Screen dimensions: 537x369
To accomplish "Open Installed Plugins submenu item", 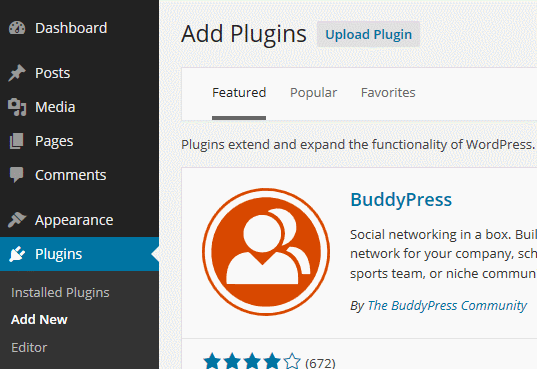I will 60,293.
